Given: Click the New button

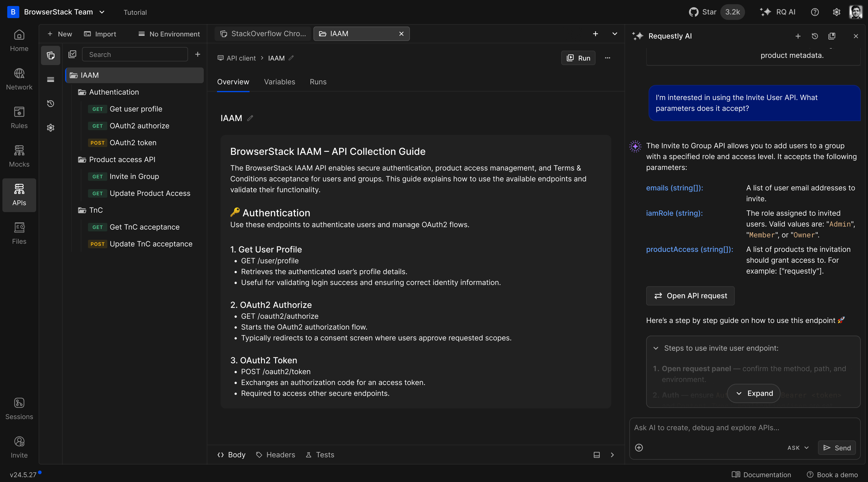Looking at the screenshot, I should [x=60, y=34].
